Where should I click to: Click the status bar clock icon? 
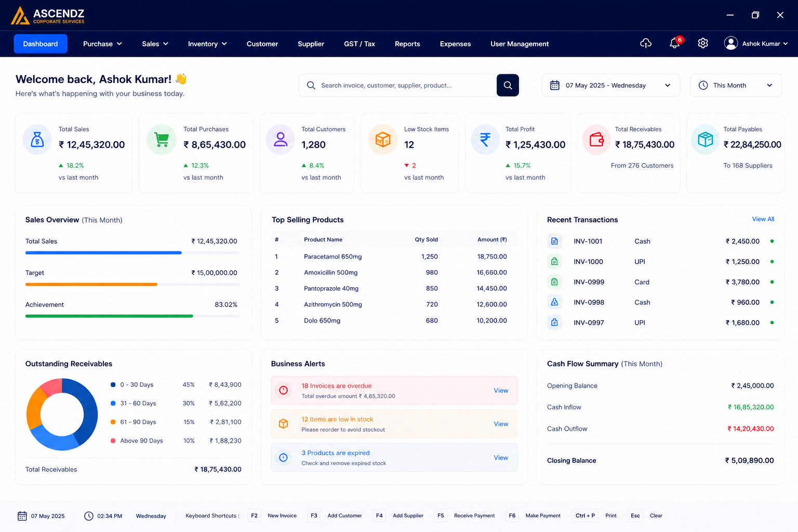click(x=89, y=516)
